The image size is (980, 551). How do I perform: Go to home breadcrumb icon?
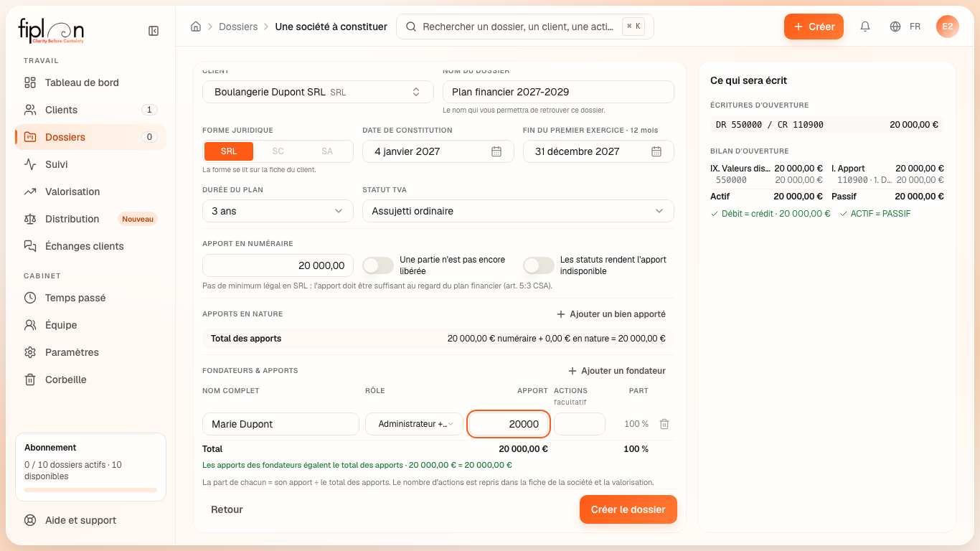[x=196, y=27]
